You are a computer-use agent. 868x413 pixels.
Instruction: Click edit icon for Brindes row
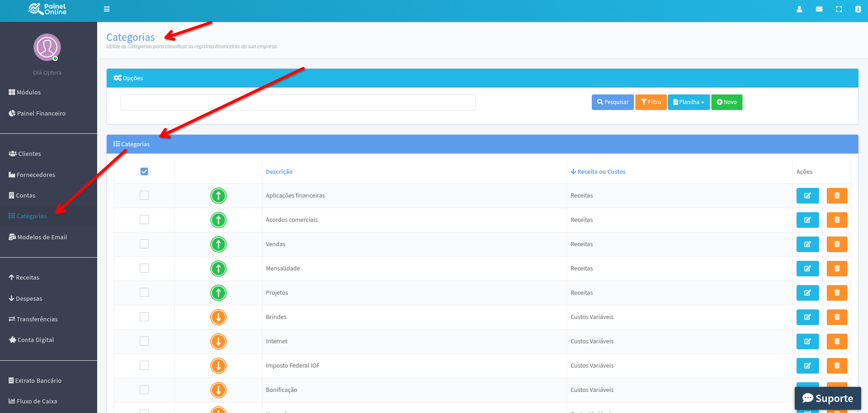(x=807, y=317)
